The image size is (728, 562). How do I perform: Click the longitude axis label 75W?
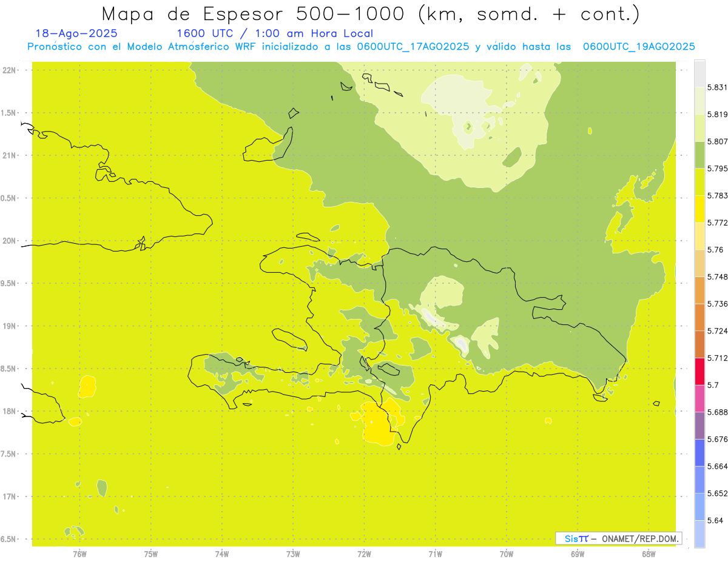(x=151, y=554)
